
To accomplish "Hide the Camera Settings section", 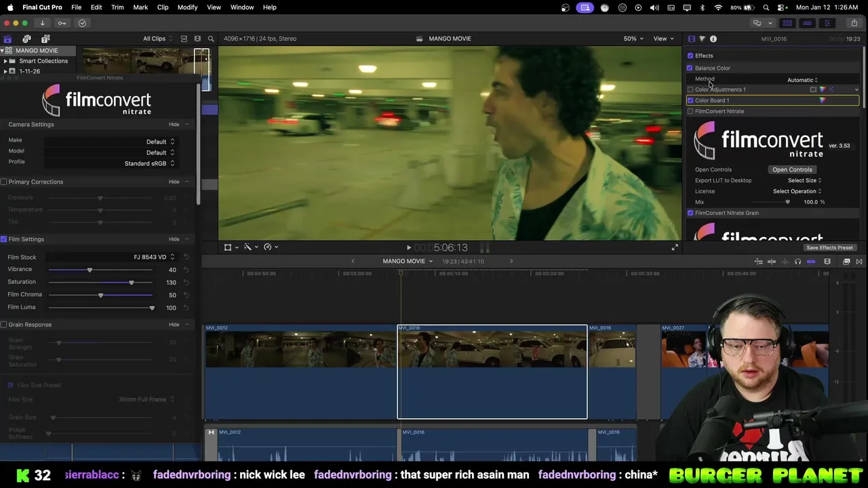I will coord(174,125).
